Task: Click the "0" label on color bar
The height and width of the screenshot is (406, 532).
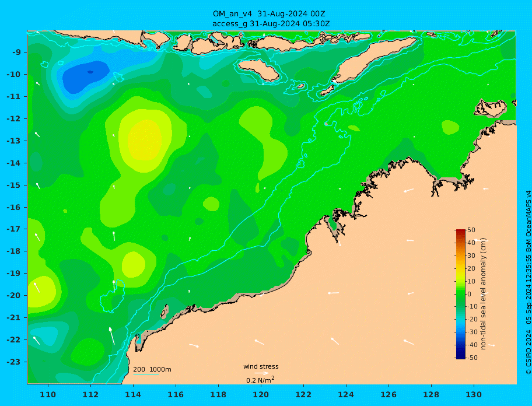Action: 470,294
